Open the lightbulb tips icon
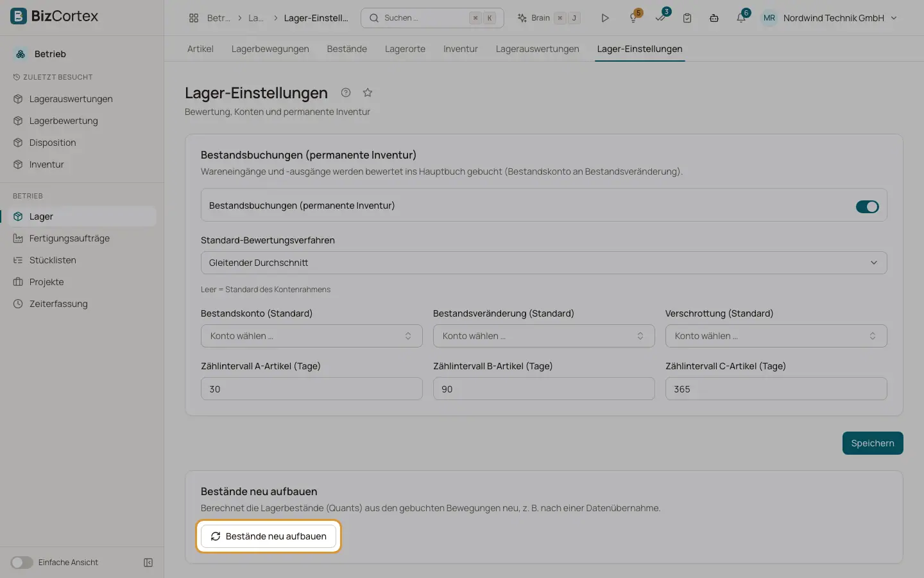 [x=633, y=18]
